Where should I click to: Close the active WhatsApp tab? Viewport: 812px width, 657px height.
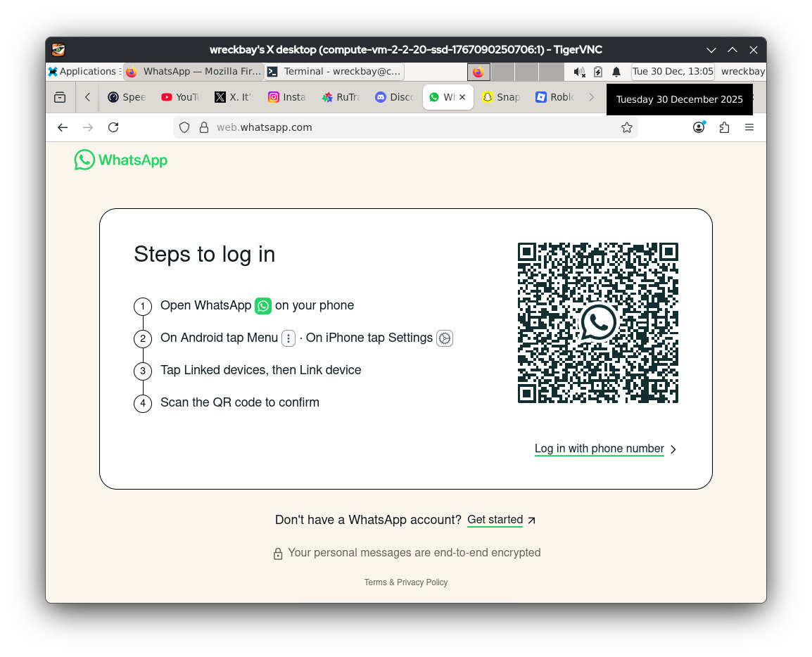(462, 97)
